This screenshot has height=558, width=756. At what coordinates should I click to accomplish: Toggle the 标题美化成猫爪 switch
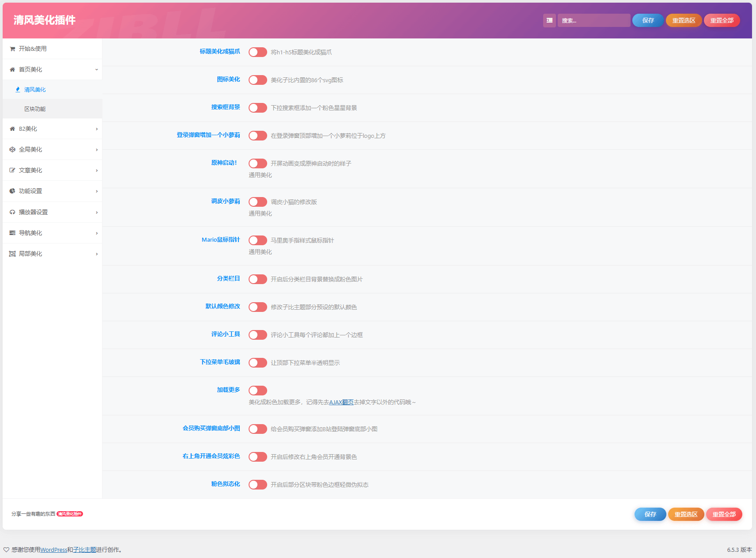258,52
